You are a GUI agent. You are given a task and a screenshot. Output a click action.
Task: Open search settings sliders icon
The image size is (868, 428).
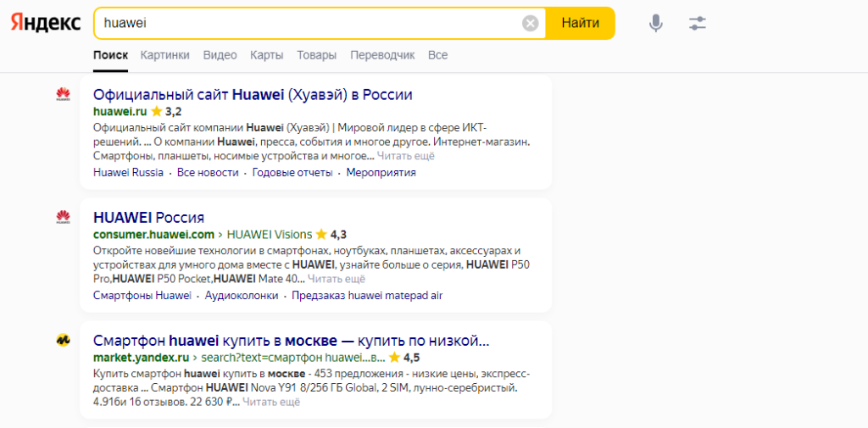(x=698, y=23)
